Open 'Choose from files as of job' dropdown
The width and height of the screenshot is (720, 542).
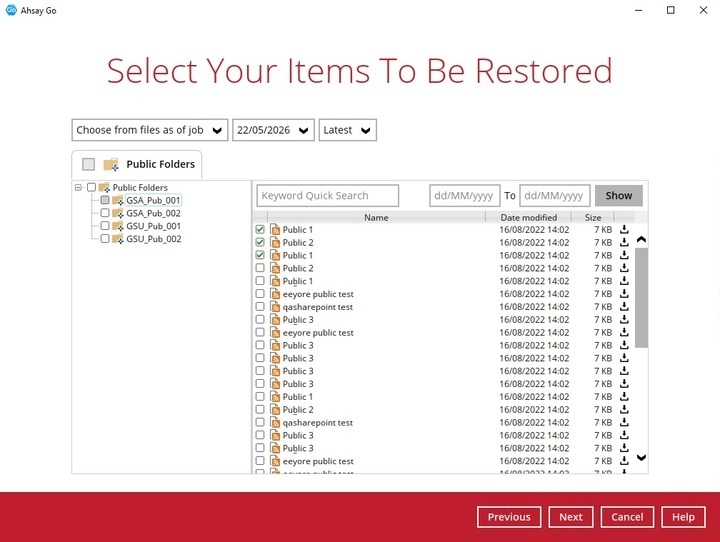tap(150, 130)
